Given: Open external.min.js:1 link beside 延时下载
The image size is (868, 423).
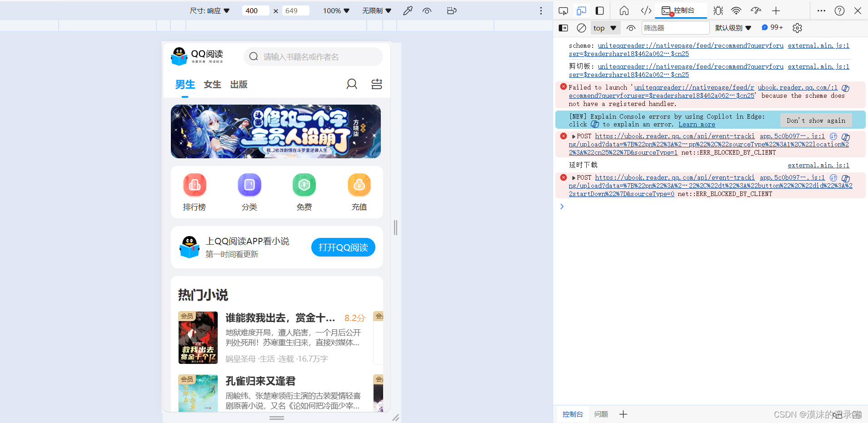Looking at the screenshot, I should click(818, 166).
